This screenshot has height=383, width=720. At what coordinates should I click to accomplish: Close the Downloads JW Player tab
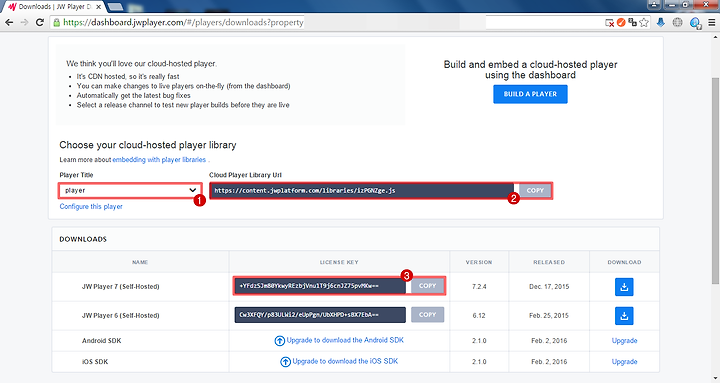[x=98, y=7]
